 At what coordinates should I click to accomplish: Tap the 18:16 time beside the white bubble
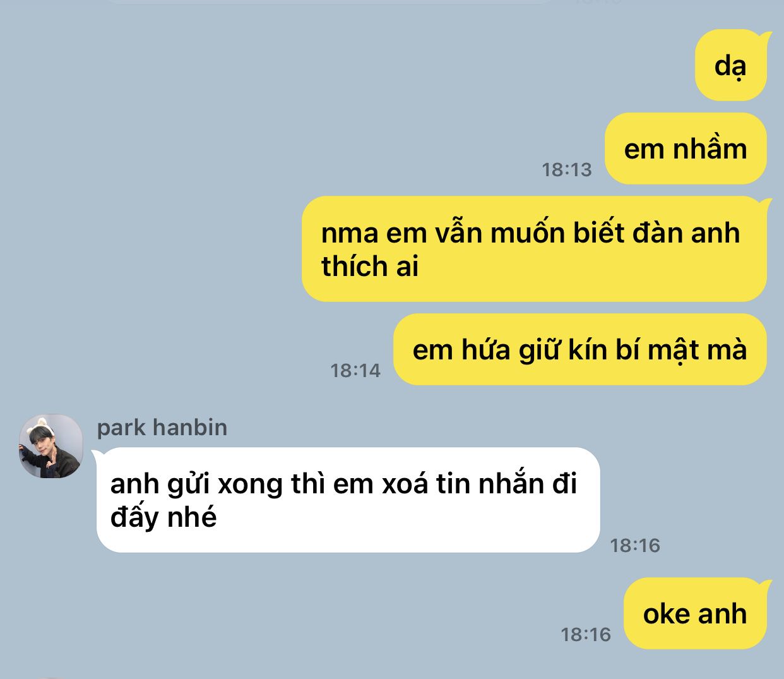(635, 545)
